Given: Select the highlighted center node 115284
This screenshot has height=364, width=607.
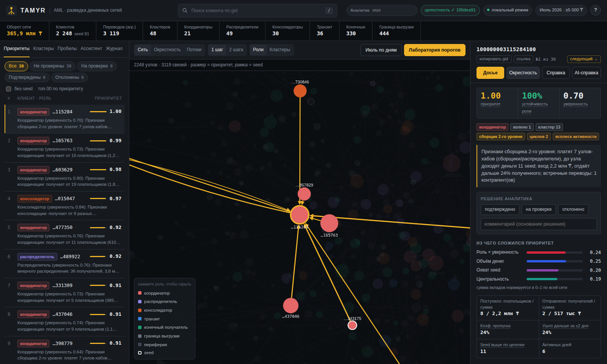Looking at the screenshot, I should click(300, 215).
